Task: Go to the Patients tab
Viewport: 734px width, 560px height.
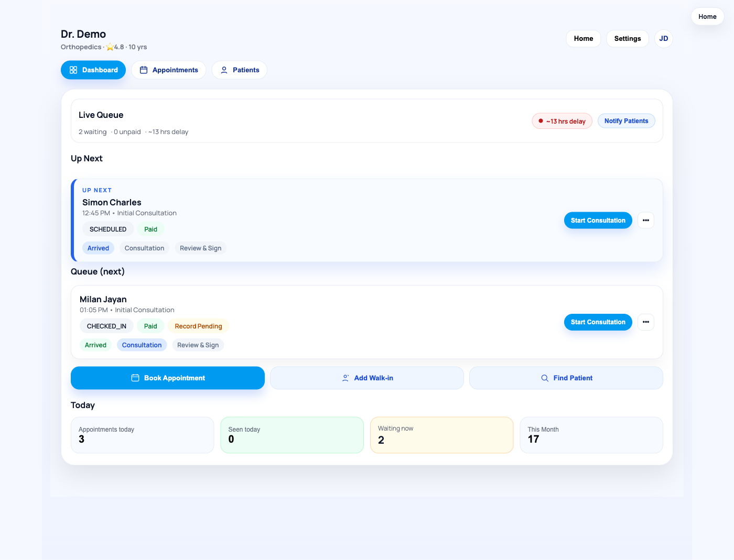Action: point(240,70)
